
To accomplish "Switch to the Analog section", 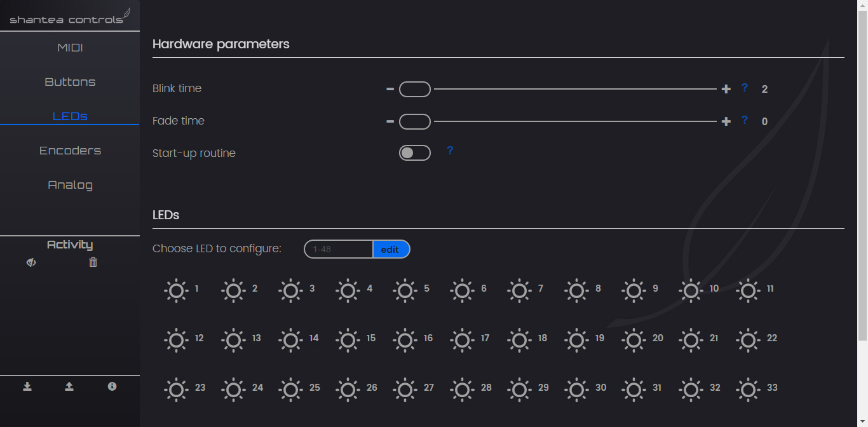I will pos(70,185).
